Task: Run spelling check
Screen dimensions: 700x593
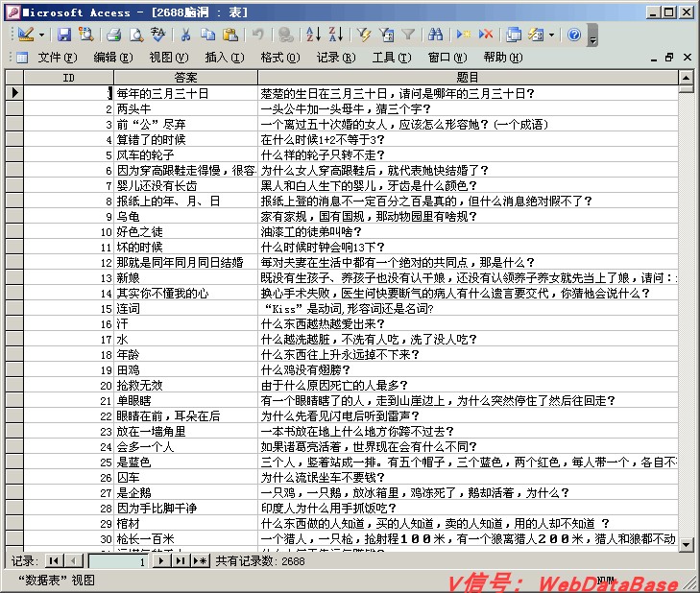Action: click(x=158, y=35)
